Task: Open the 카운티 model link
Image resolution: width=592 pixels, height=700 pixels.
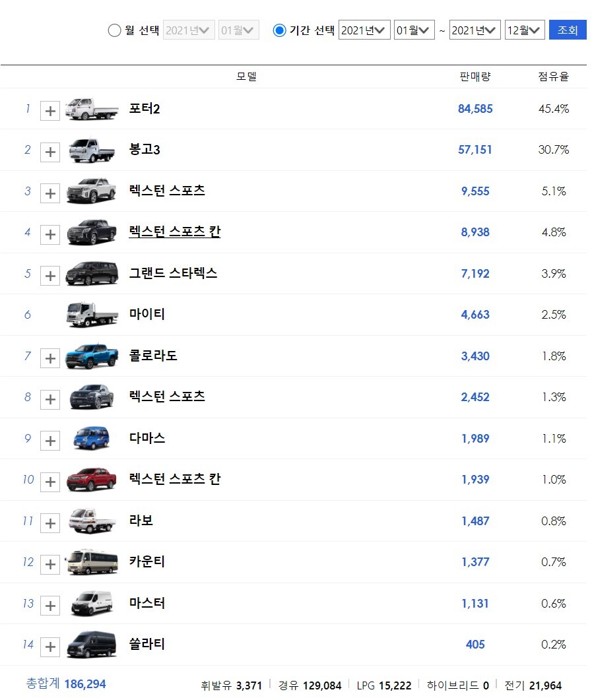Action: tap(147, 561)
